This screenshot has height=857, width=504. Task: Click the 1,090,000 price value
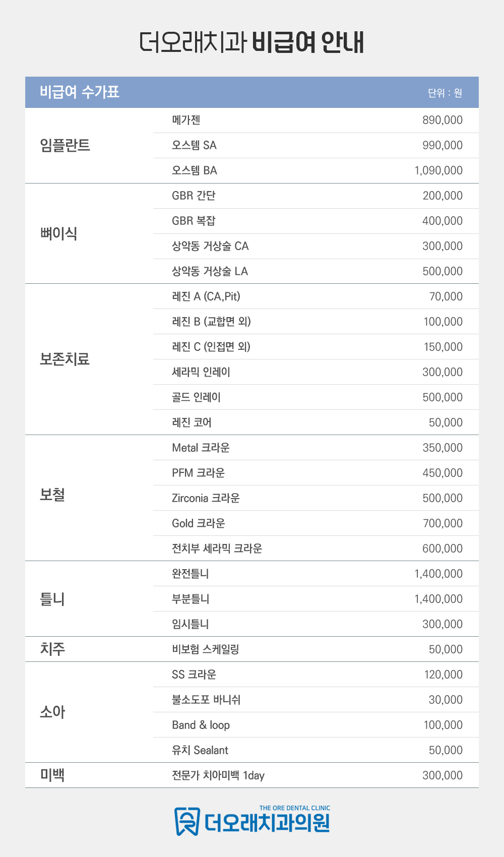[x=438, y=170]
